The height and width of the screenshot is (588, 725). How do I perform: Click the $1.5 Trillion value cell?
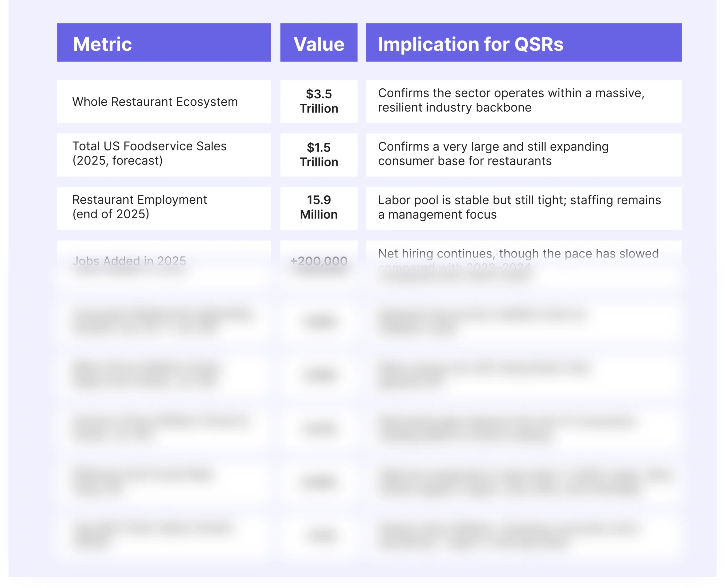click(x=319, y=155)
